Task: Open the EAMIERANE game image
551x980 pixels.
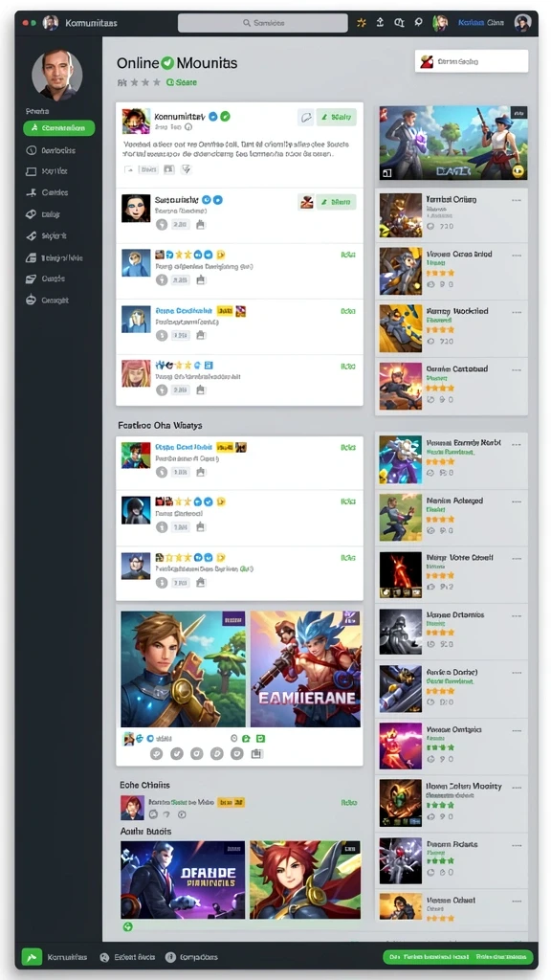Action: [305, 669]
